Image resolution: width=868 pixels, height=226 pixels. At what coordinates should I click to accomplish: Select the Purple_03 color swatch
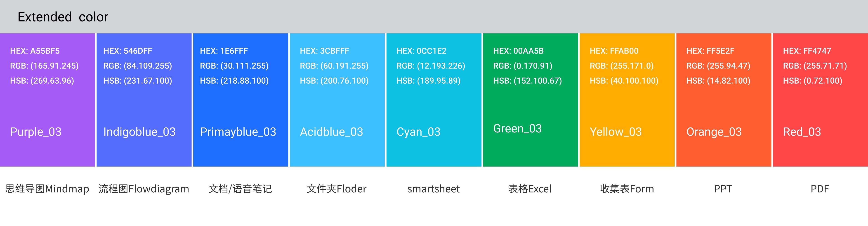pos(47,100)
